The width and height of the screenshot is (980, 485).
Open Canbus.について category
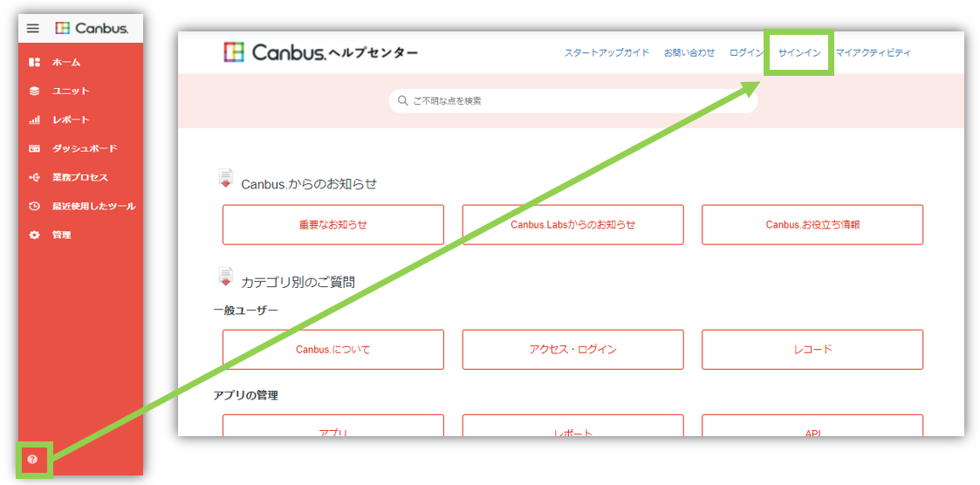click(333, 350)
